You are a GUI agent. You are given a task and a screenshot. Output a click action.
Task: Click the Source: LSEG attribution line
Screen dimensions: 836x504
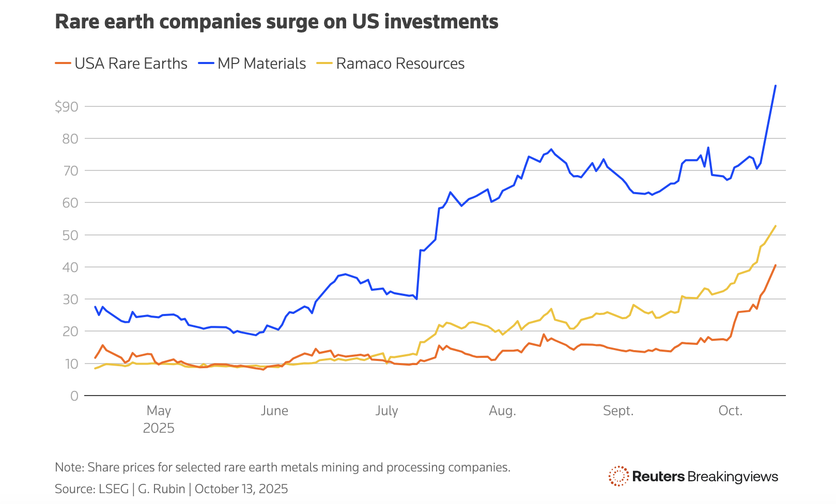coord(171,489)
